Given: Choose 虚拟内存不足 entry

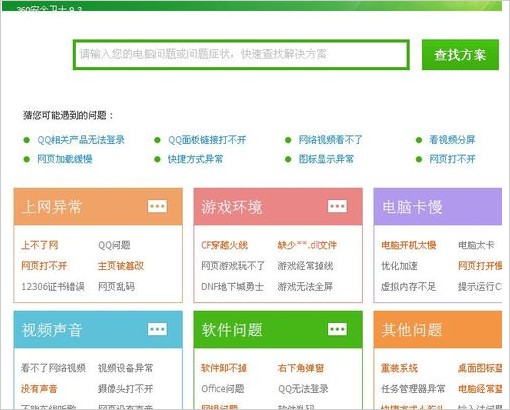Looking at the screenshot, I should click(x=409, y=286).
